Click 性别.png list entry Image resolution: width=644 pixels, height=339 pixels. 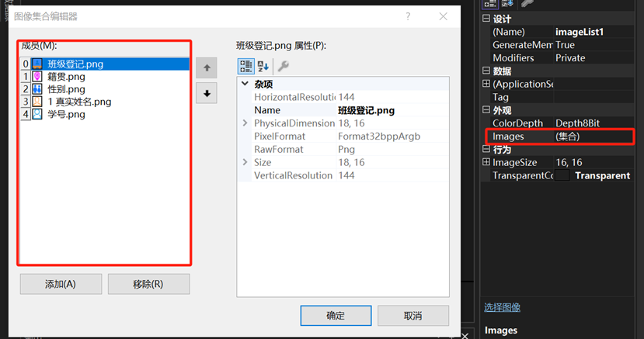[67, 89]
